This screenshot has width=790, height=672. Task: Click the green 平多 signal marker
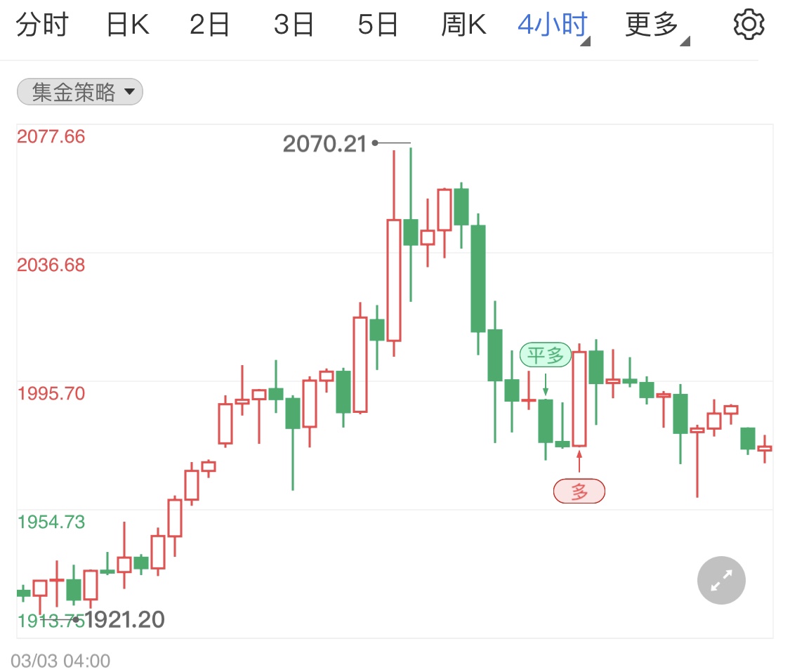coord(546,355)
